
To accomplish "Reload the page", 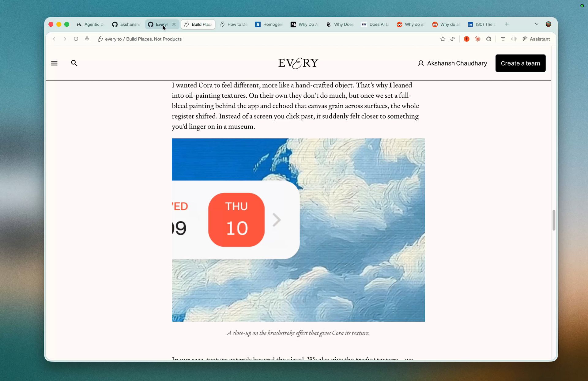I will 76,39.
